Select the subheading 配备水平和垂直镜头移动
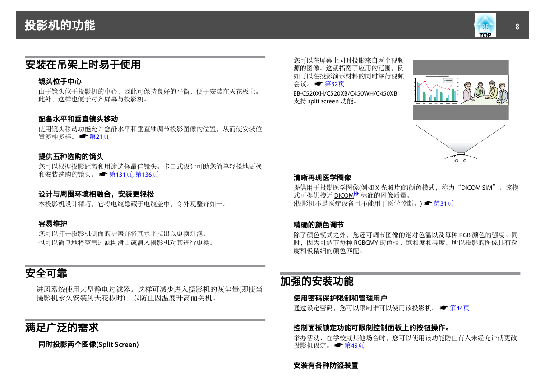The width and height of the screenshot is (554, 392). pyautogui.click(x=78, y=119)
